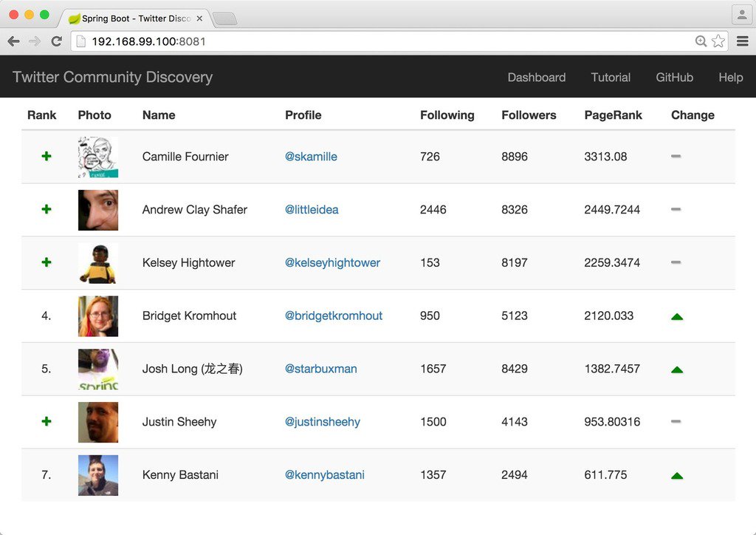Image resolution: width=756 pixels, height=535 pixels.
Task: Open the @justinsheehy profile link
Action: point(322,422)
